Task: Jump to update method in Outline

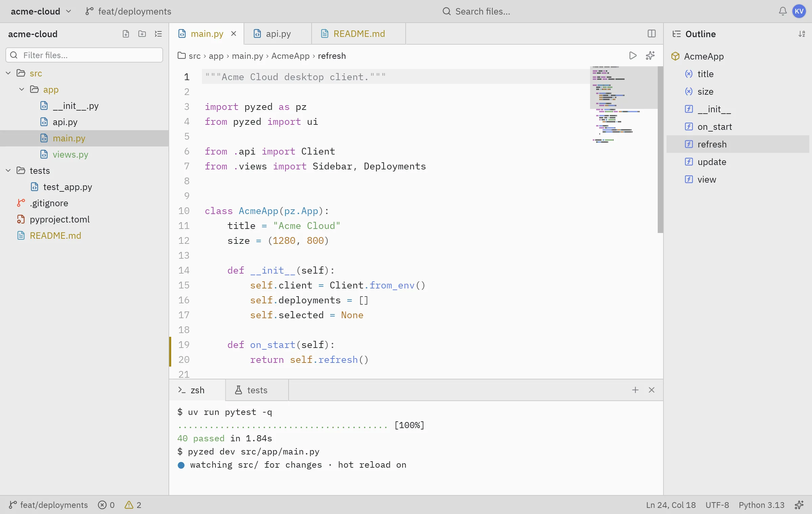Action: 738,162
